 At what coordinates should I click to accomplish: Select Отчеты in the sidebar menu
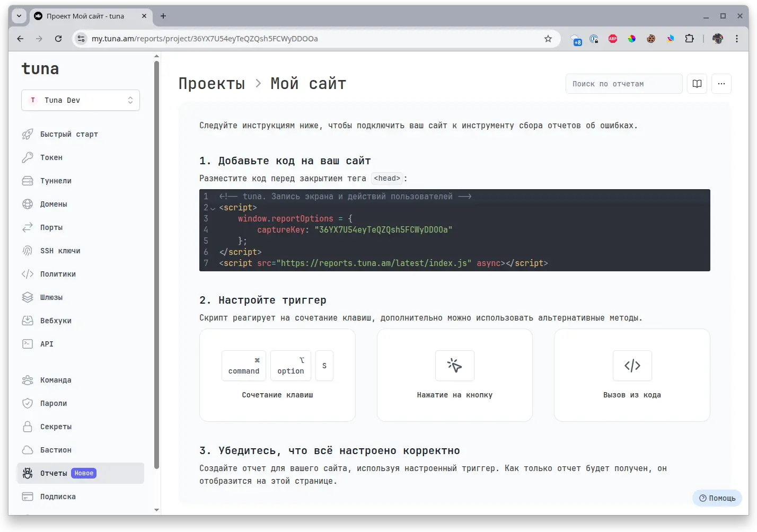pyautogui.click(x=54, y=473)
